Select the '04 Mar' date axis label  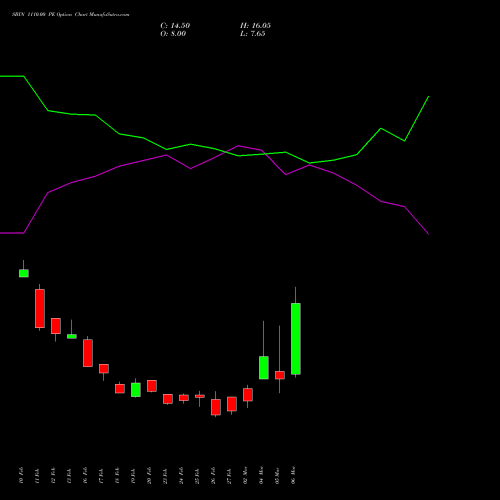point(261,476)
